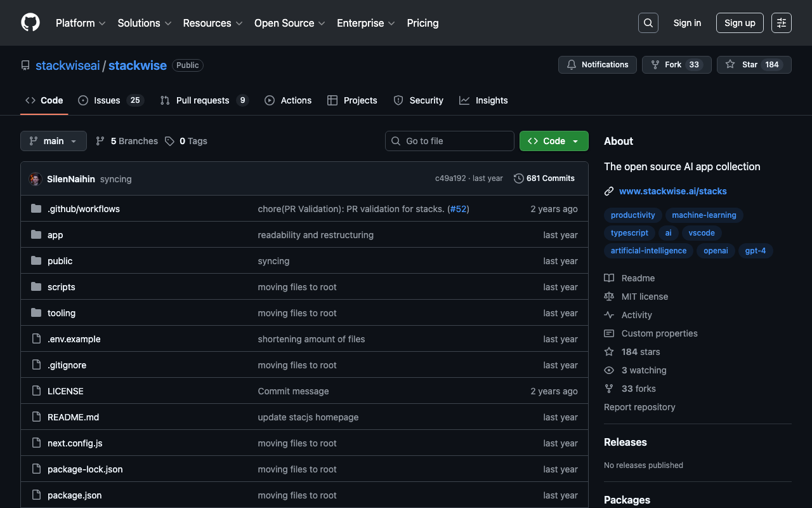
Task: Click the 0 Tags icon link
Action: (186, 141)
